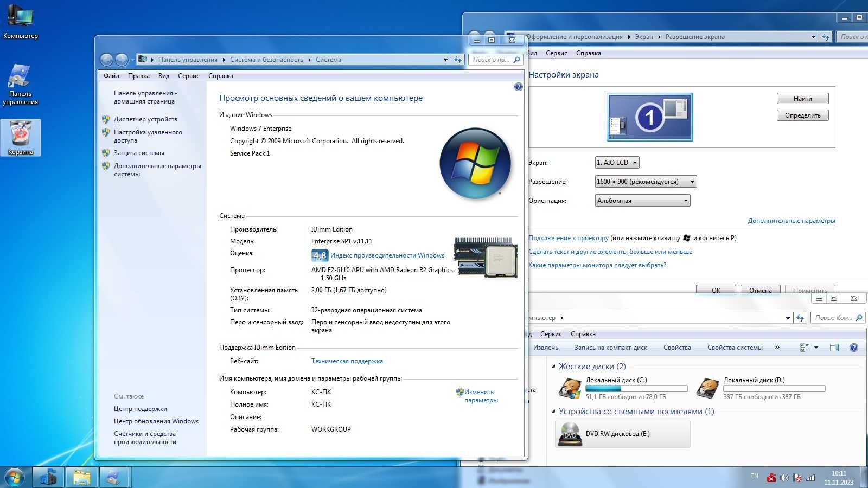The image size is (868, 488).
Task: Refresh the Explorer window address bar
Action: (800, 318)
